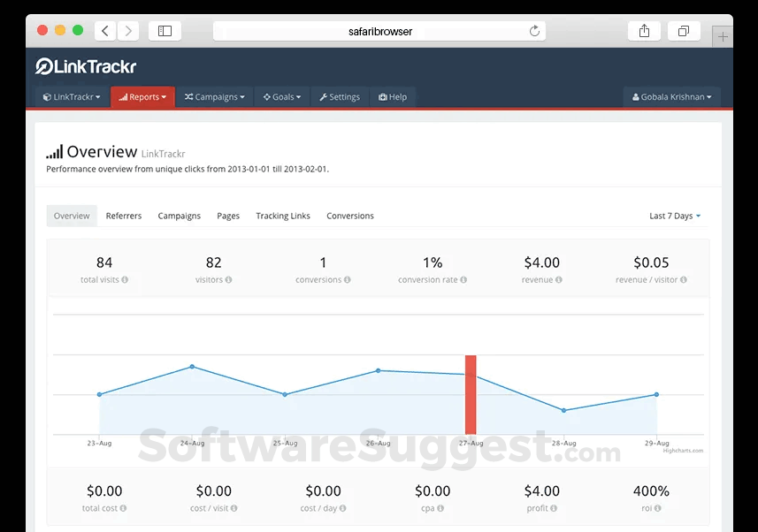Viewport: 758px width, 532px height.
Task: Click the Safari back arrow
Action: click(105, 31)
